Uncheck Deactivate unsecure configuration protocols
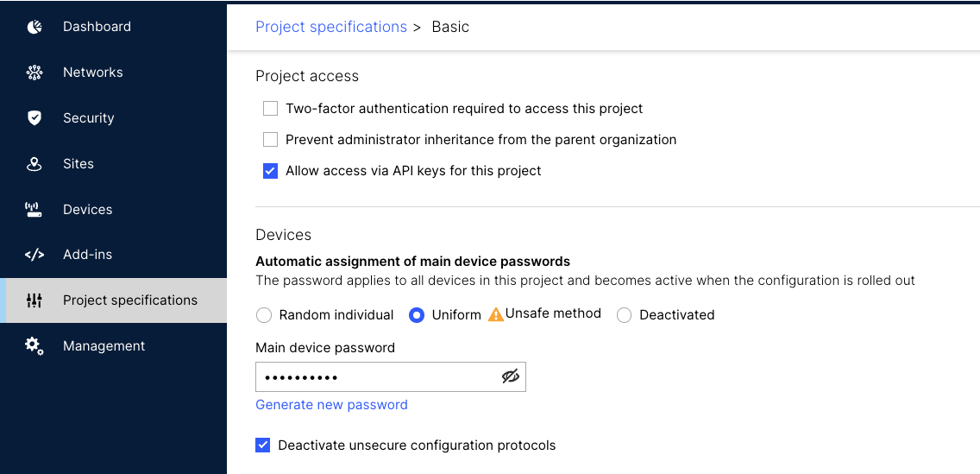Image resolution: width=980 pixels, height=474 pixels. [x=263, y=446]
